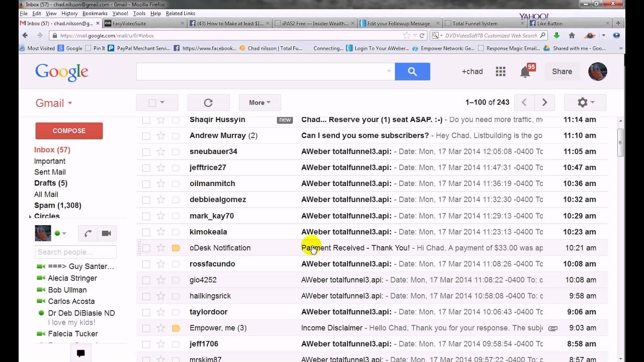Reload the page from the address bar
Image resolution: width=644 pixels, height=362 pixels.
pos(422,36)
